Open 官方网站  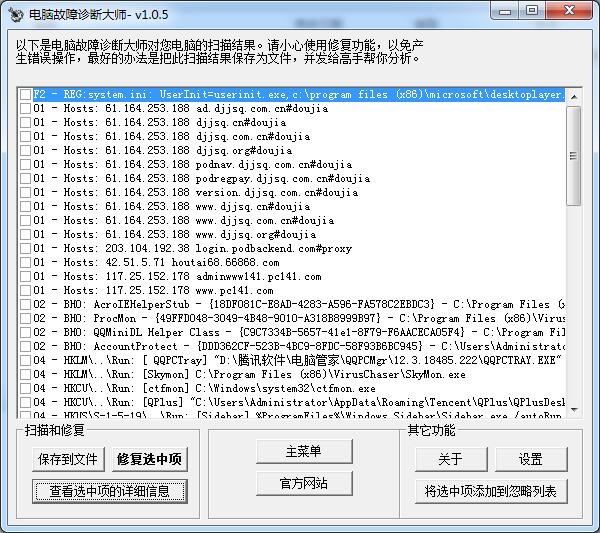(304, 483)
